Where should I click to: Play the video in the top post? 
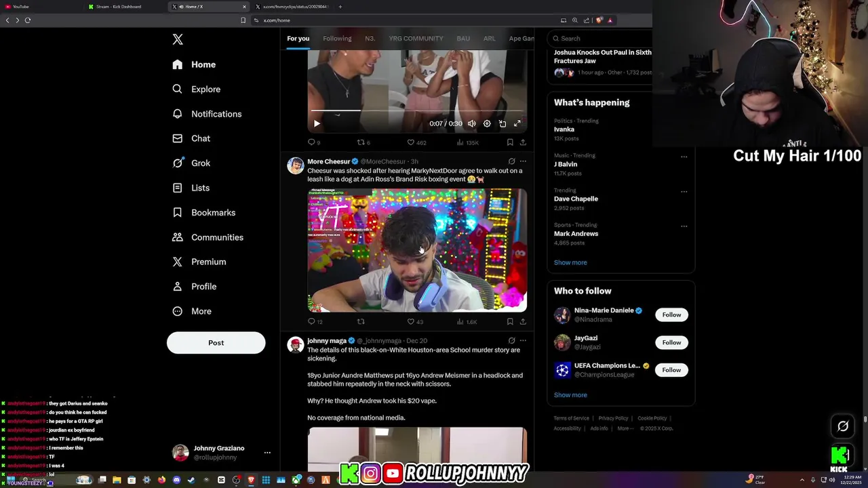[317, 123]
